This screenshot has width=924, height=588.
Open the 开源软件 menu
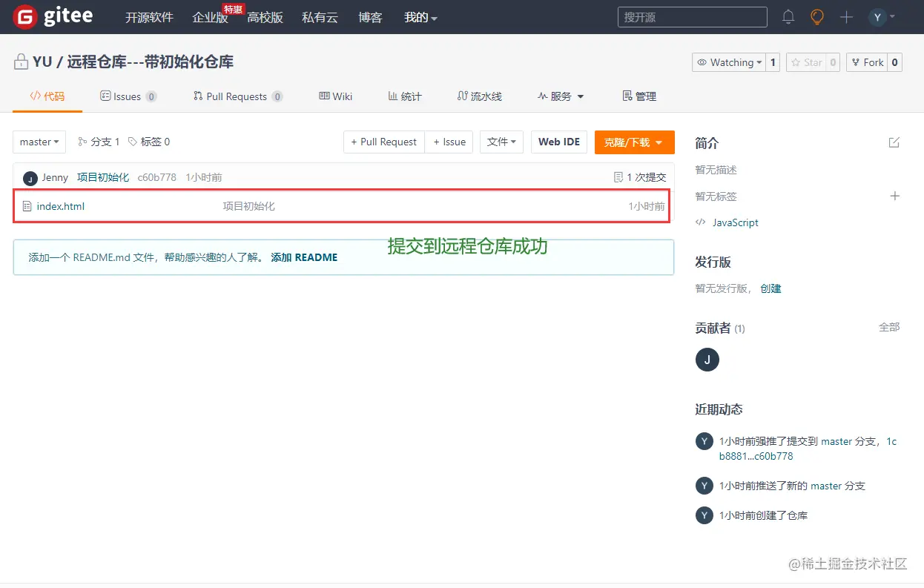[x=149, y=17]
